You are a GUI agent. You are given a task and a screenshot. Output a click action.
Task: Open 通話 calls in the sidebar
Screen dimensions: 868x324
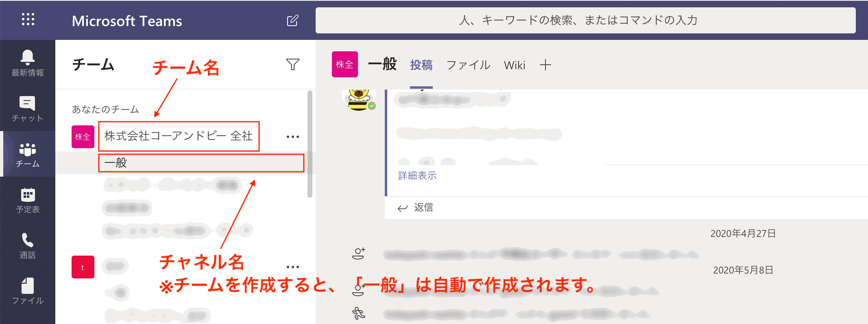click(x=28, y=245)
